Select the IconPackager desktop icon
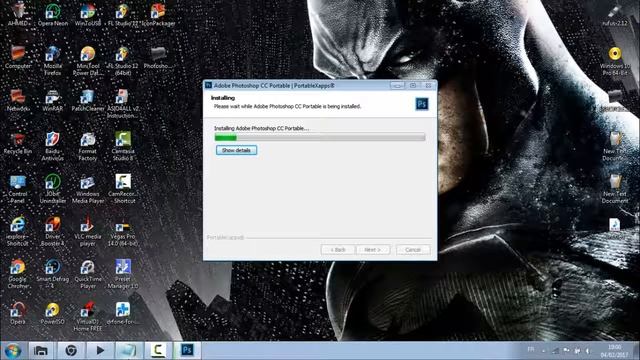This screenshot has width=640, height=360. pyautogui.click(x=158, y=15)
